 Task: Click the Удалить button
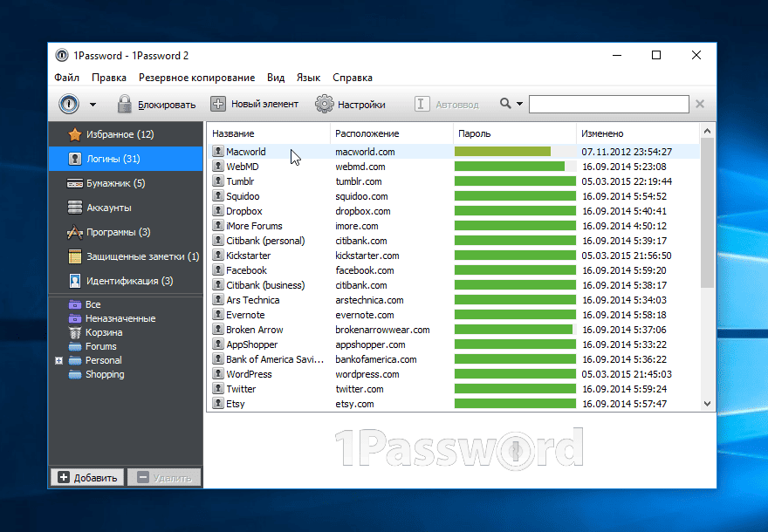(164, 478)
